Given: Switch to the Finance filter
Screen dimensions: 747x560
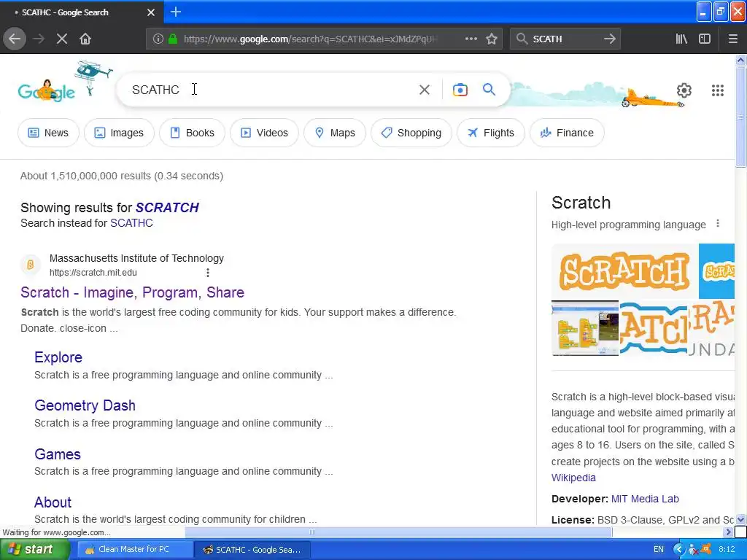Looking at the screenshot, I should click(567, 133).
